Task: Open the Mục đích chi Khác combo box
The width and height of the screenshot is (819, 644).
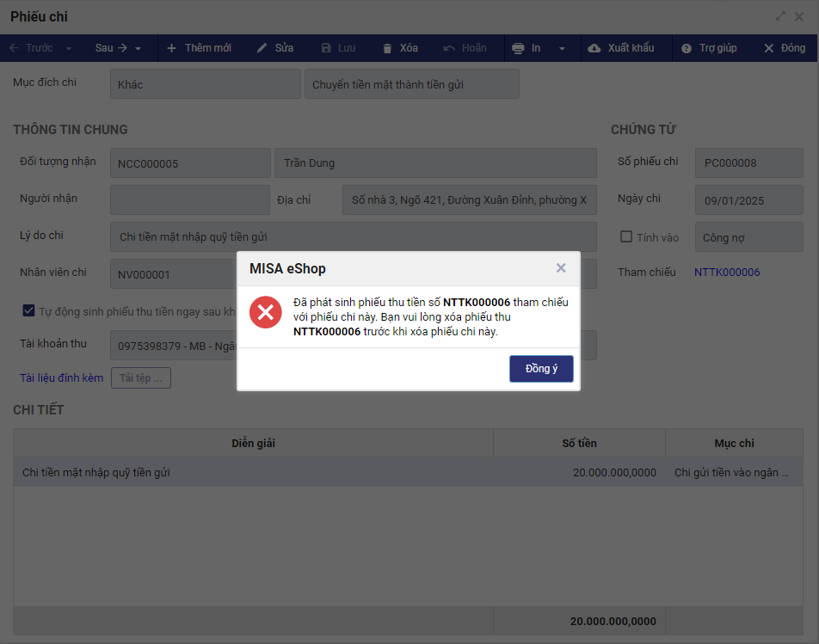Action: pyautogui.click(x=206, y=84)
